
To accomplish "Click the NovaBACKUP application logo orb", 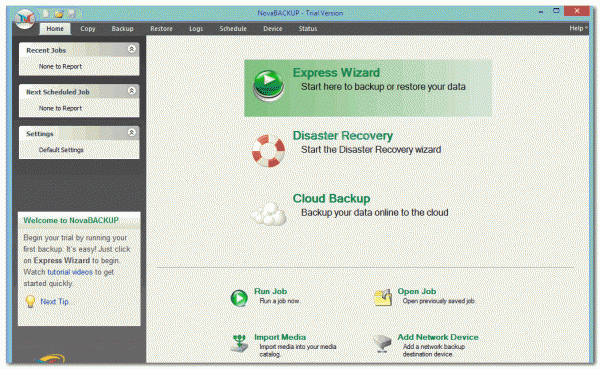I will pos(25,18).
